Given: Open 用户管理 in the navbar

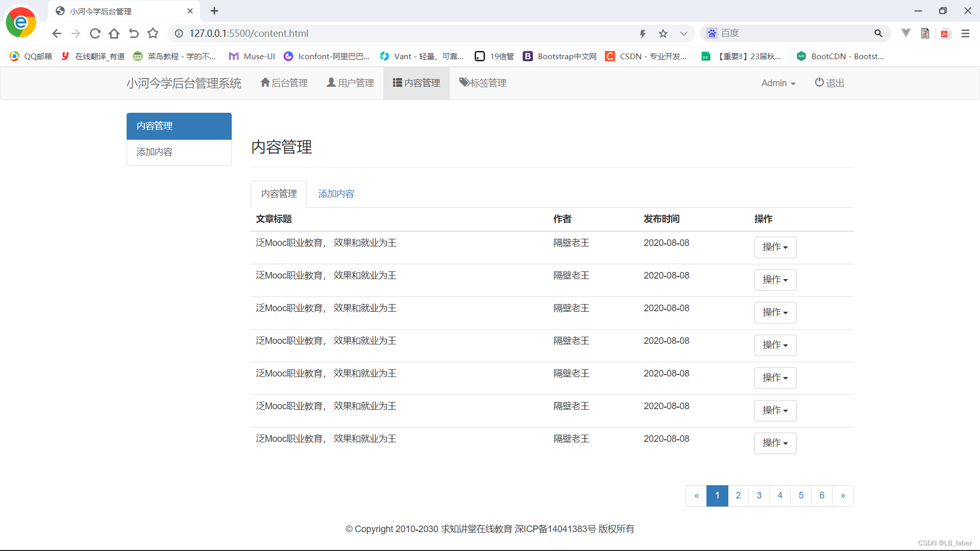Looking at the screenshot, I should tap(350, 83).
